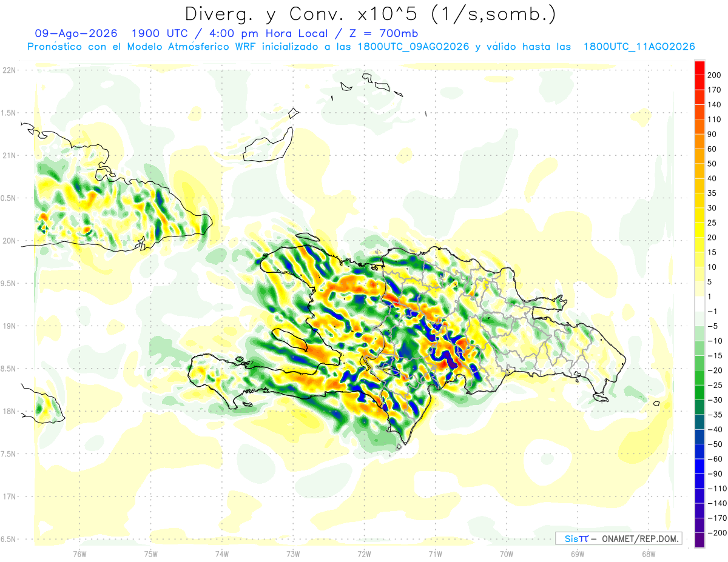
Task: Click the '17N' latitude label
Action: [8, 497]
